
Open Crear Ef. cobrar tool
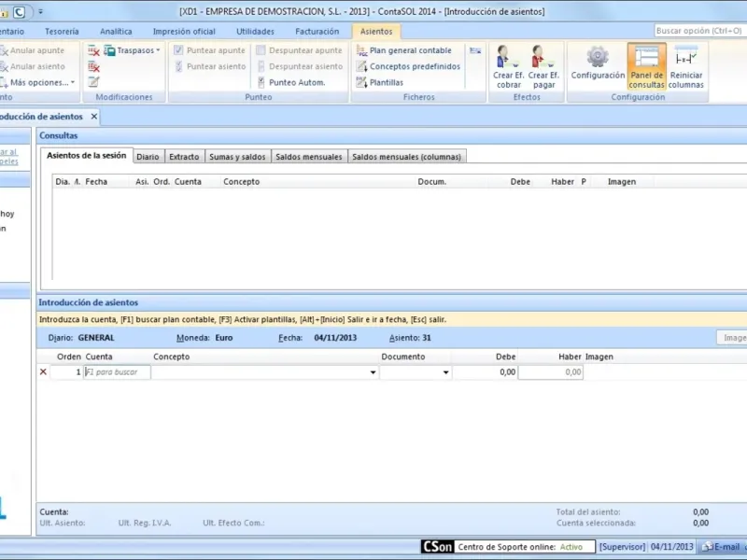click(508, 66)
